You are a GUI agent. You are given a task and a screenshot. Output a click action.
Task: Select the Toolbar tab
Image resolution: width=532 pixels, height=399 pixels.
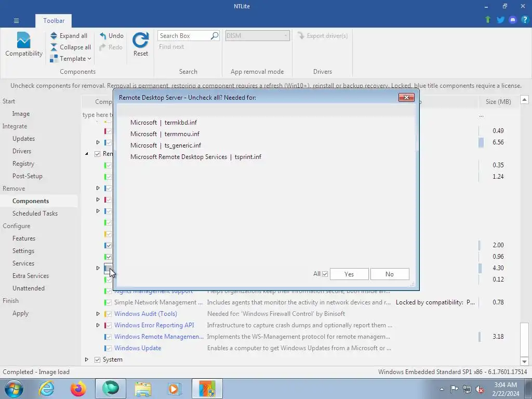click(x=54, y=21)
